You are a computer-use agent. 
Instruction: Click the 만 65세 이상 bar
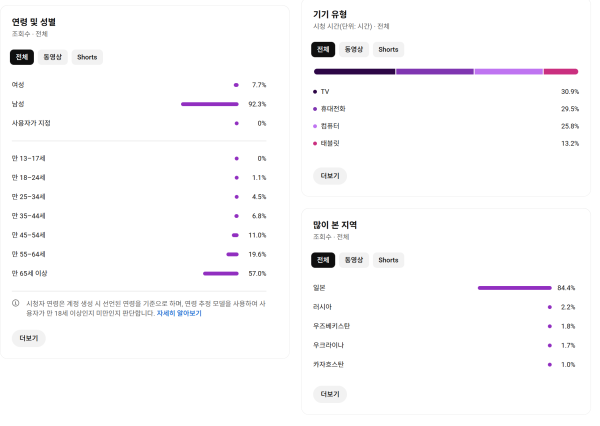click(221, 274)
